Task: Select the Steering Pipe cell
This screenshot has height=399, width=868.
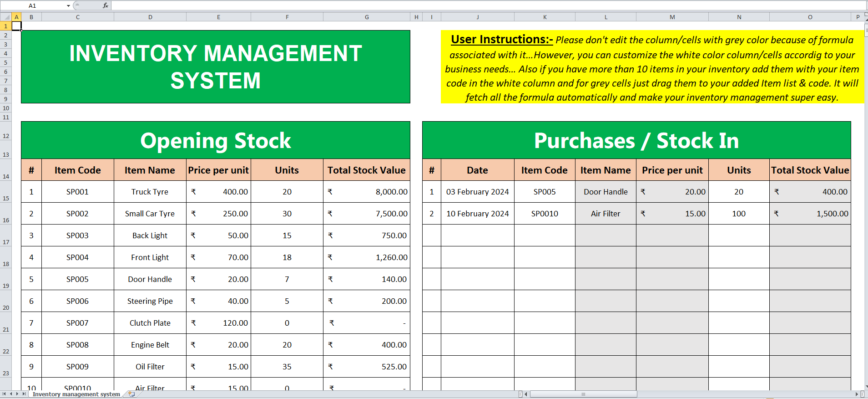Action: click(x=150, y=301)
